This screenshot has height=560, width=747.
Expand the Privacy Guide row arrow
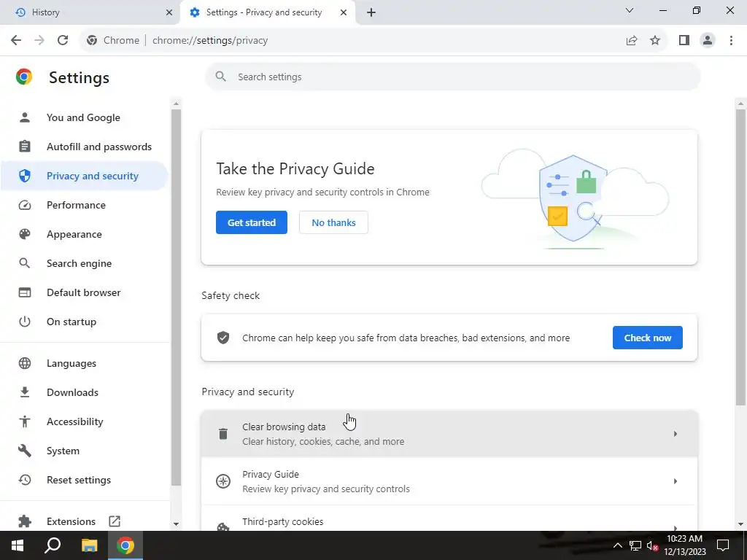[675, 481]
